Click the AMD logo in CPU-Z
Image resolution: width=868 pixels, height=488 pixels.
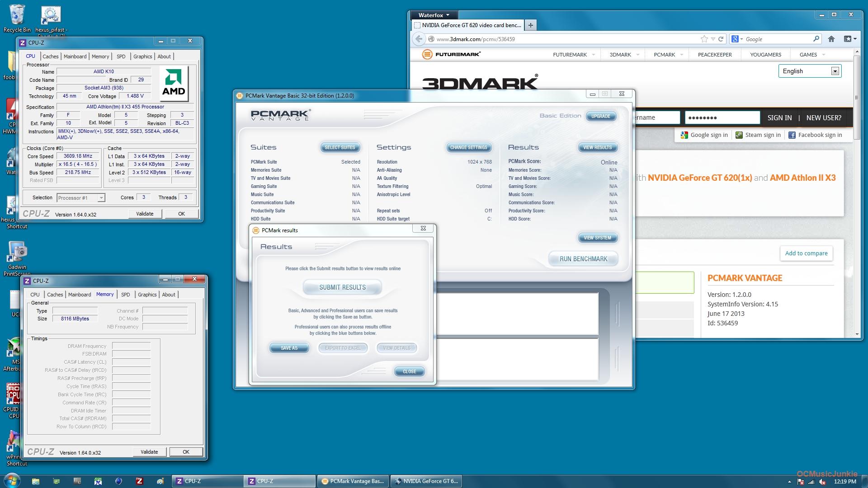pyautogui.click(x=174, y=84)
